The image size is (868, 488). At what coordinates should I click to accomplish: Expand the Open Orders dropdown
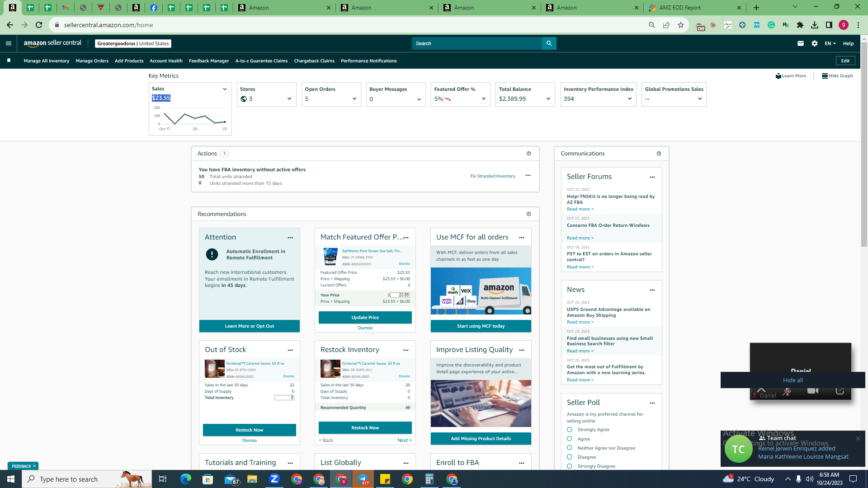(x=354, y=99)
